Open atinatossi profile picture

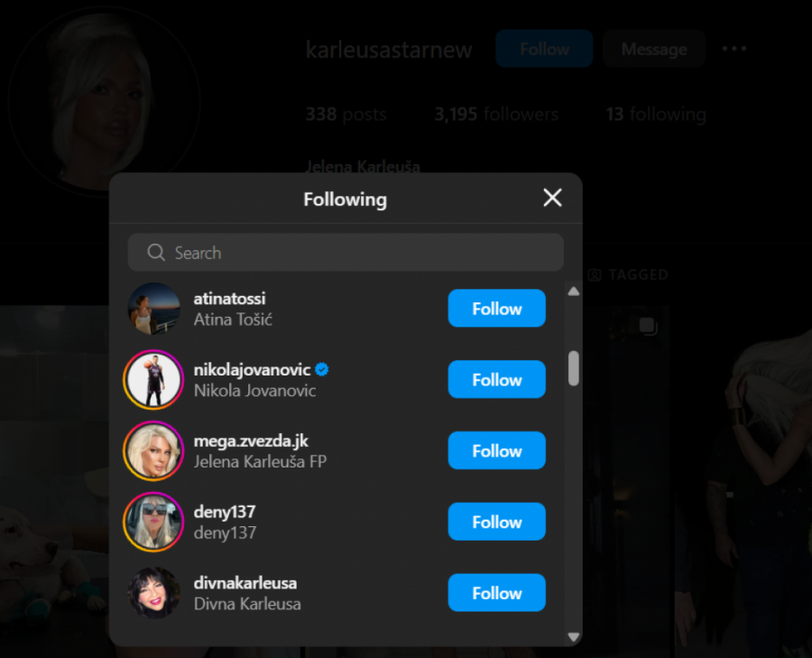tap(153, 309)
